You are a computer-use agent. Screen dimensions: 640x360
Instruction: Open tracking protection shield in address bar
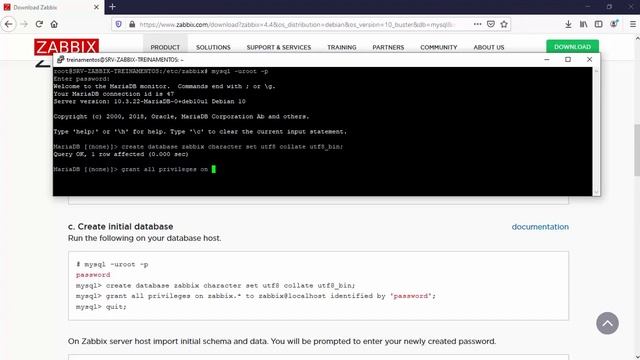tap(119, 24)
